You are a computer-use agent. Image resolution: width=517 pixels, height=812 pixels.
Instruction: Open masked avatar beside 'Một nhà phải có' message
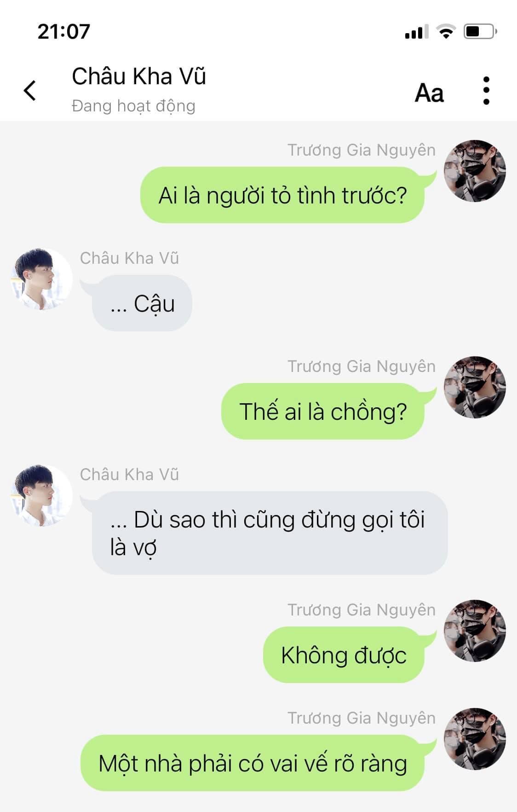click(475, 739)
